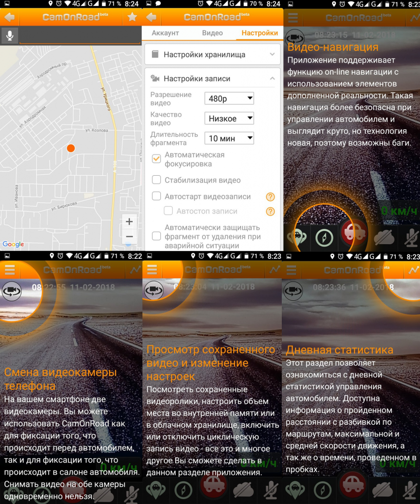Screen dimensions: 420x504
Task: Enable Автостарт видеозаписи checkbox
Action: pos(156,196)
